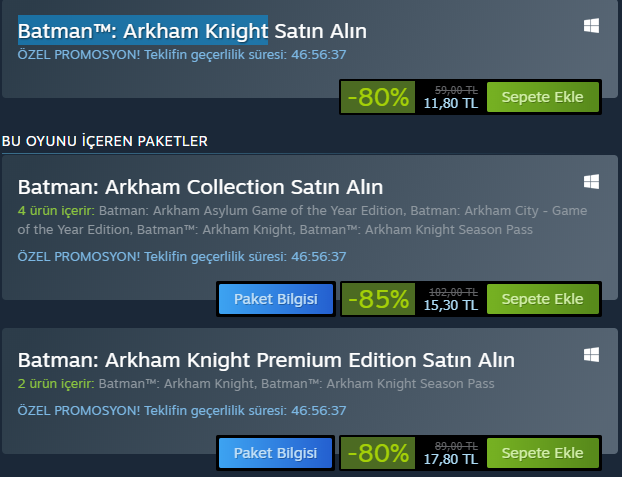Screen dimensions: 622x477
Task: Click the 11,80 TL discounted price
Action: (x=453, y=103)
